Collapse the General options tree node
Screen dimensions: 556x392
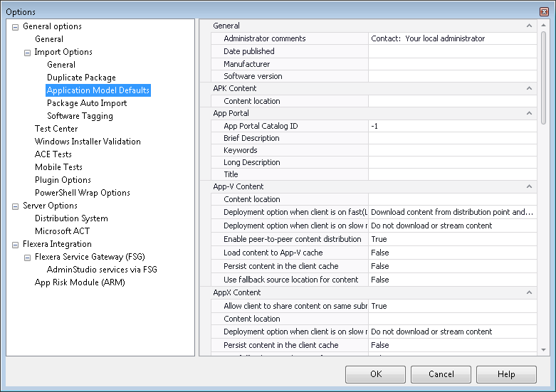tap(16, 26)
